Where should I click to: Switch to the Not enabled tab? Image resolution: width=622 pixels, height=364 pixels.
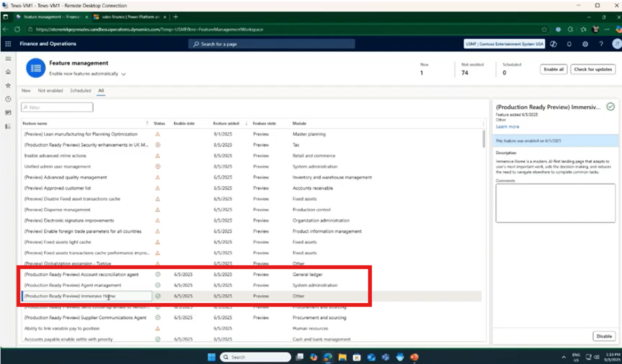pyautogui.click(x=50, y=91)
